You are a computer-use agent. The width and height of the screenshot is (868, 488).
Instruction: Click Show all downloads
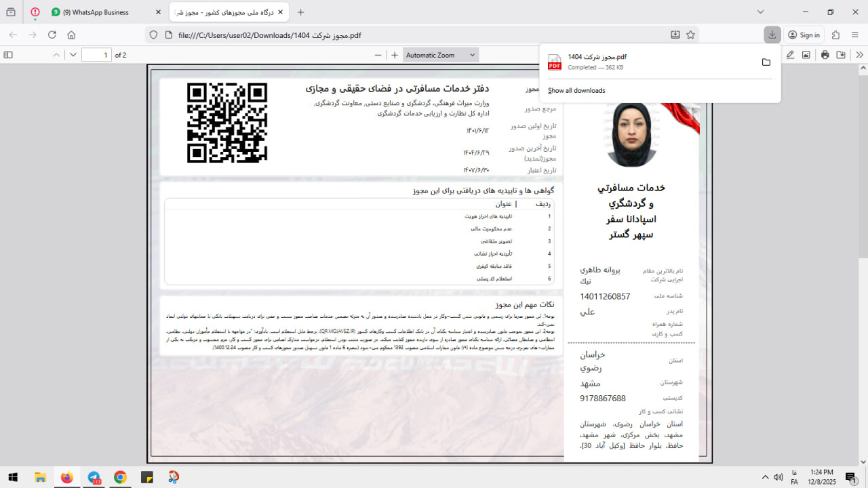(x=576, y=91)
